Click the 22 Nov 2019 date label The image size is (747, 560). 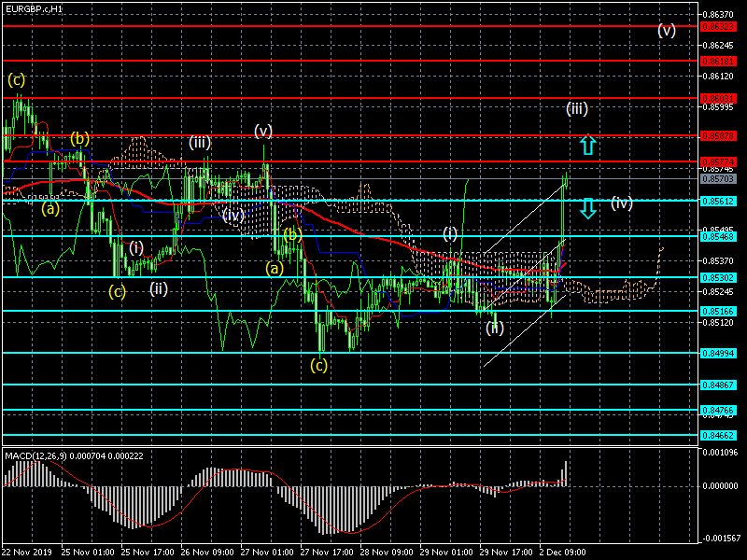coord(27,553)
